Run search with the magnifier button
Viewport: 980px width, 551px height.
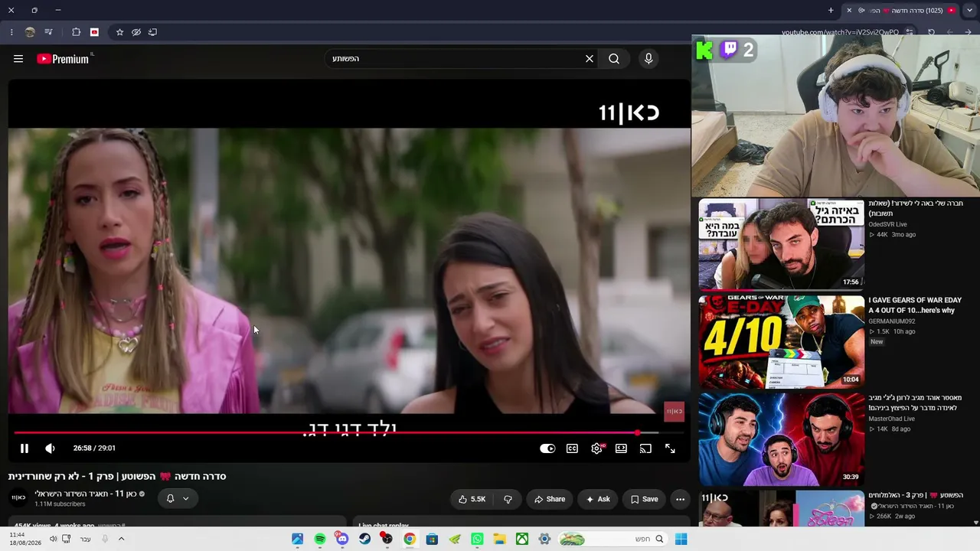(614, 59)
